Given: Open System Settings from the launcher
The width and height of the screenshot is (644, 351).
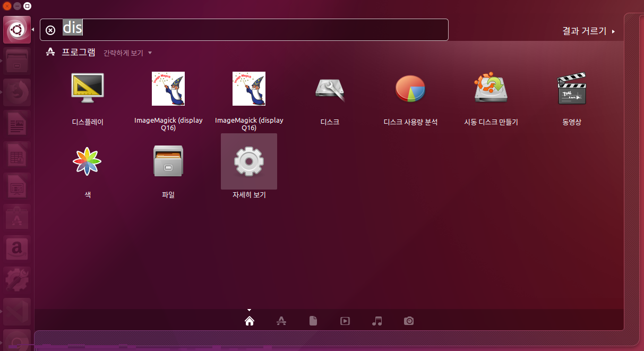Looking at the screenshot, I should (17, 280).
